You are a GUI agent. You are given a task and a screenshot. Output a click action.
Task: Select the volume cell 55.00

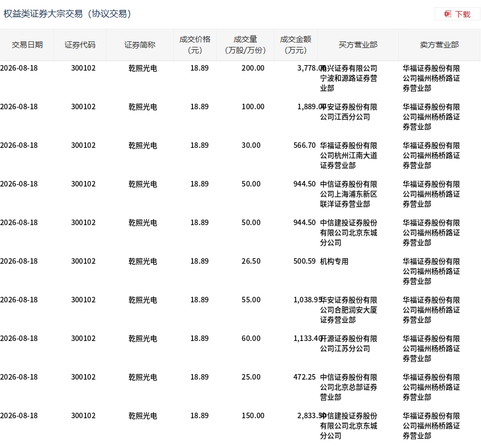click(x=251, y=300)
